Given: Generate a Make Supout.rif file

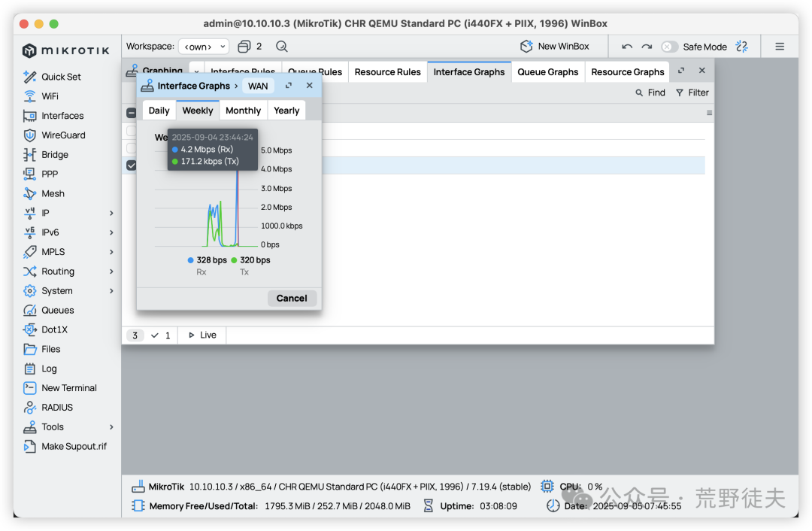Looking at the screenshot, I should pyautogui.click(x=65, y=447).
